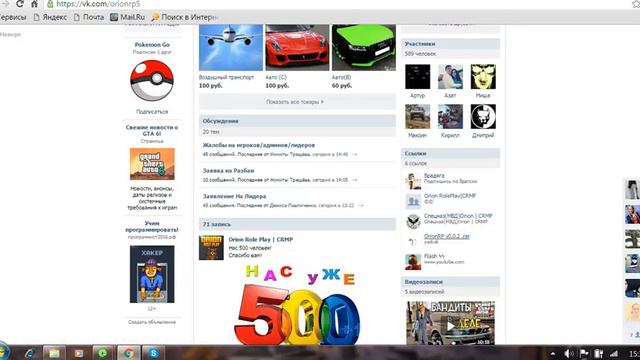Viewport: 640px width, 360px height.
Task: Click the Хакер ad image
Action: [152, 274]
